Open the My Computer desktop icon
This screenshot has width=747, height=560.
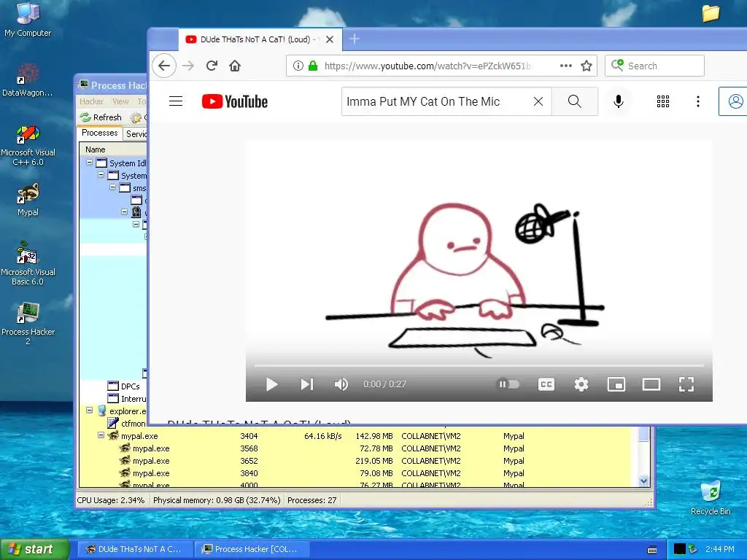(28, 20)
